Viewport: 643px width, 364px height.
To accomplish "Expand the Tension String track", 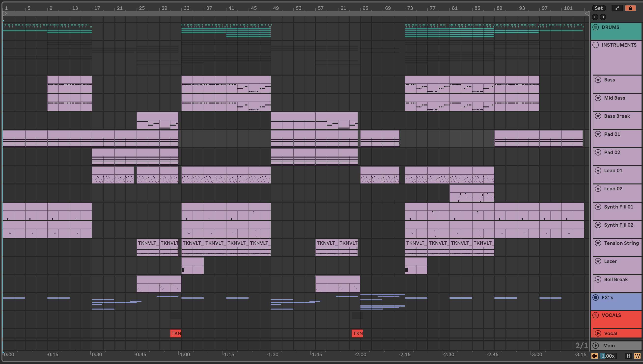I will 598,243.
